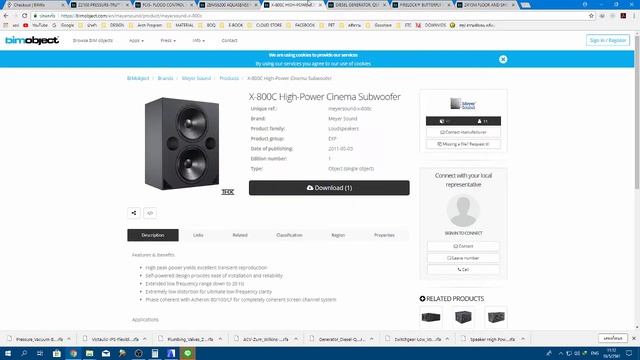Click the subwoofer product image

pyautogui.click(x=182, y=144)
